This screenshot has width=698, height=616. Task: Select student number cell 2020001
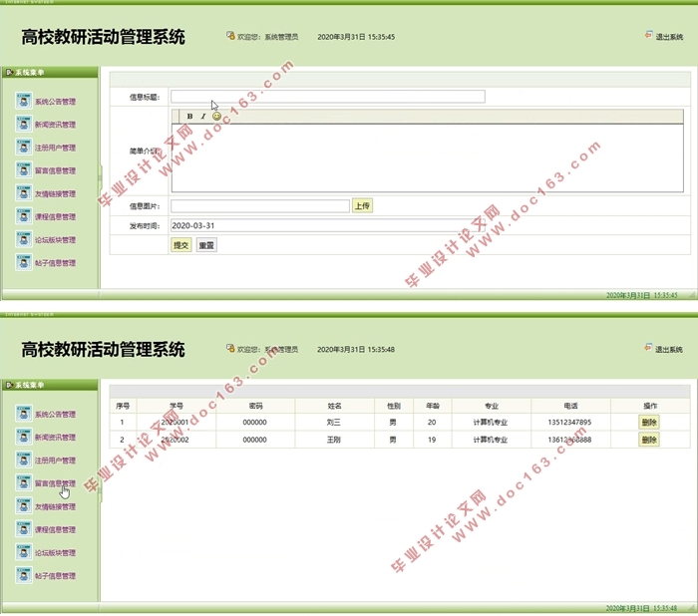(x=174, y=422)
